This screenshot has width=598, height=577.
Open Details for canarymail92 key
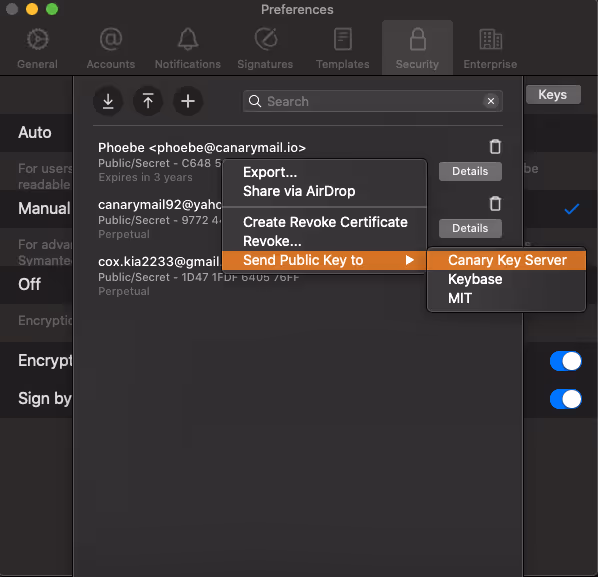(470, 228)
